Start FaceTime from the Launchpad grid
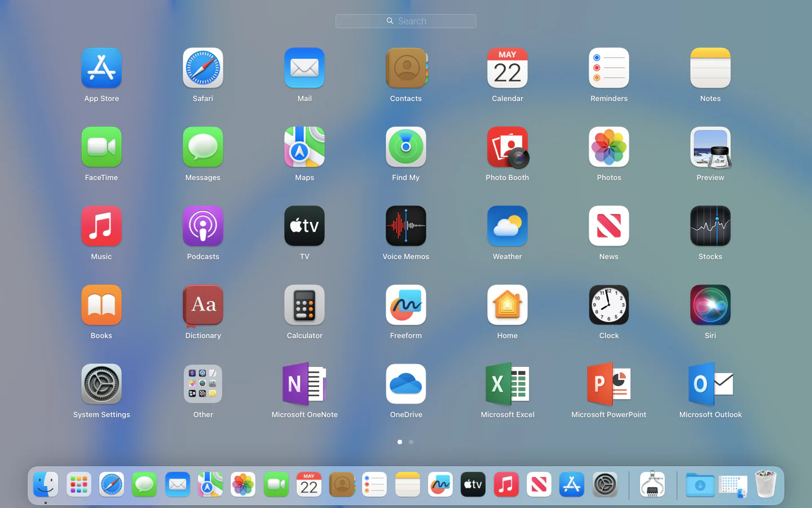This screenshot has width=812, height=508. [101, 147]
